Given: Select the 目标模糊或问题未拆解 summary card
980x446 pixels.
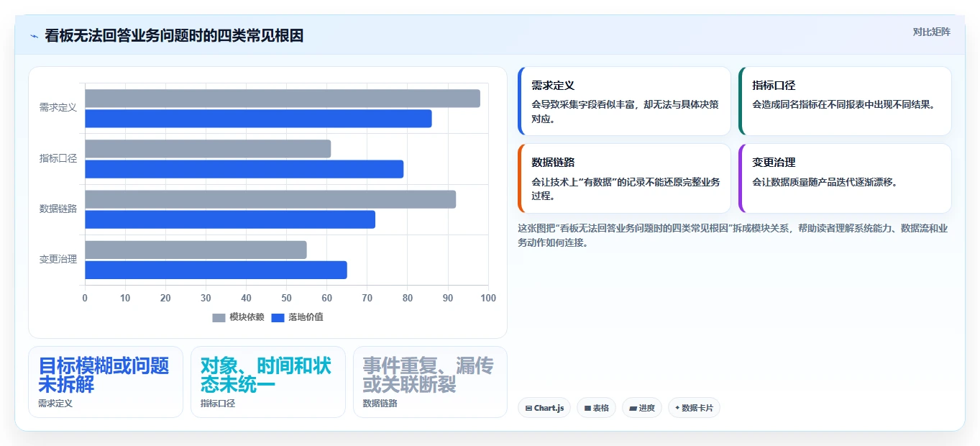Looking at the screenshot, I should point(106,382).
